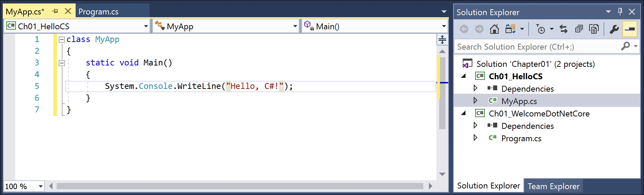Screen dimensions: 644x195
Task: Select the Ch01_WelcomeDotNetCore project
Action: click(539, 114)
